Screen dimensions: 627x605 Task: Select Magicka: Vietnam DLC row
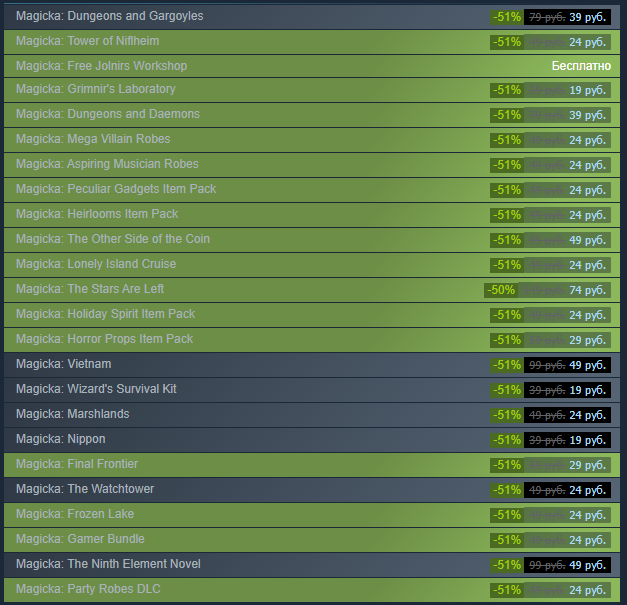[x=312, y=365]
